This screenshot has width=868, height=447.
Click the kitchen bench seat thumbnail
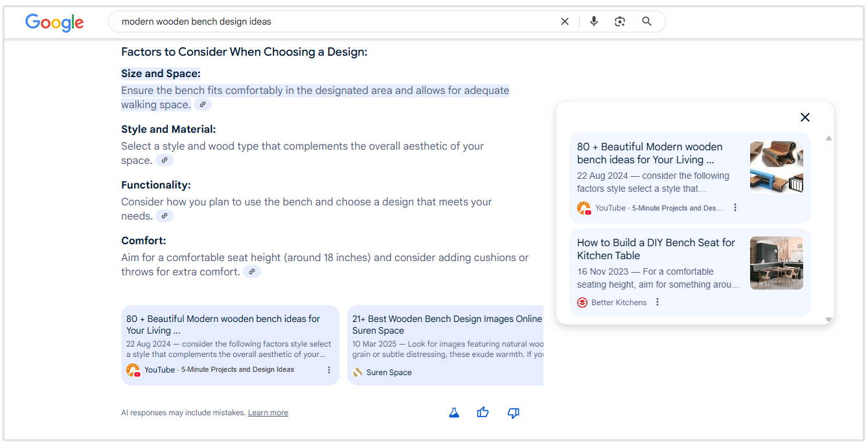pos(776,263)
